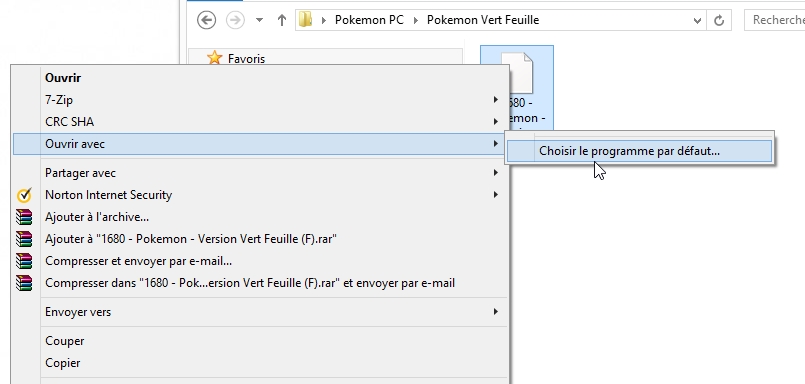Screen dimensions: 805x384
Task: Choose Compresser et envoyer par e-mail
Action: point(261,261)
